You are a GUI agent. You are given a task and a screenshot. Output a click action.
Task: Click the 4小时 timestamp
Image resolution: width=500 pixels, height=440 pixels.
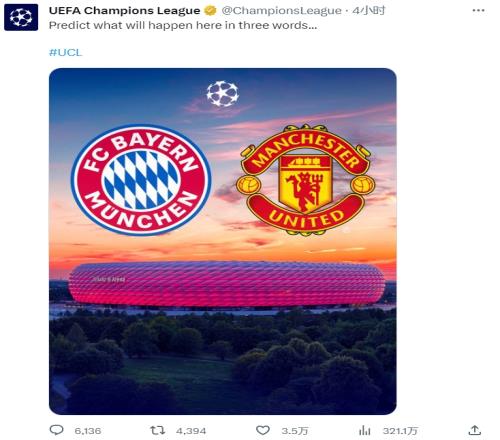[x=368, y=11]
